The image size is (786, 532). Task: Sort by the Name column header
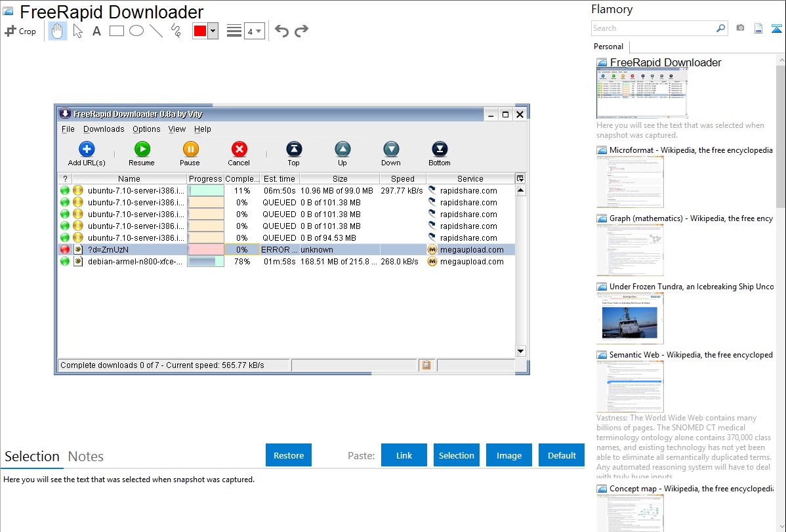129,179
